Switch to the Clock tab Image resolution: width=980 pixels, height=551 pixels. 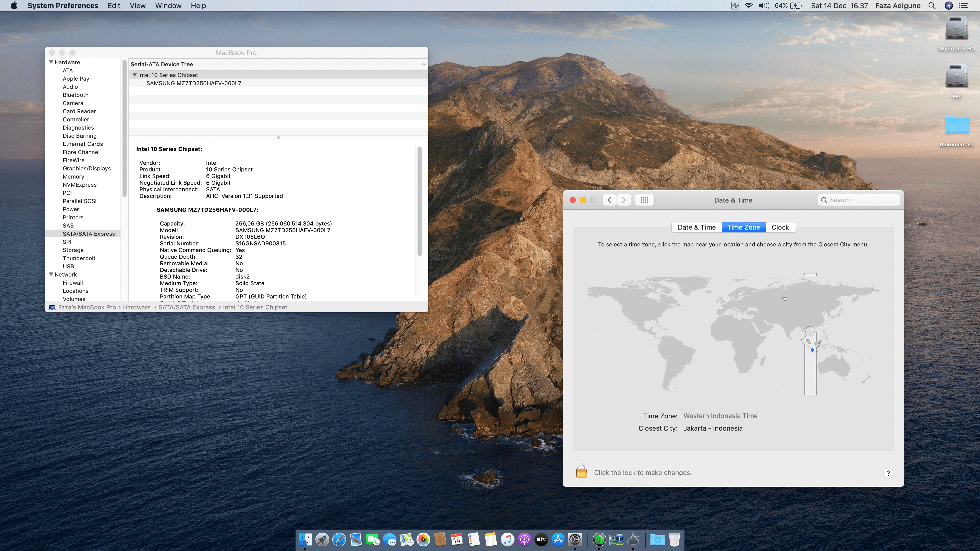point(780,227)
